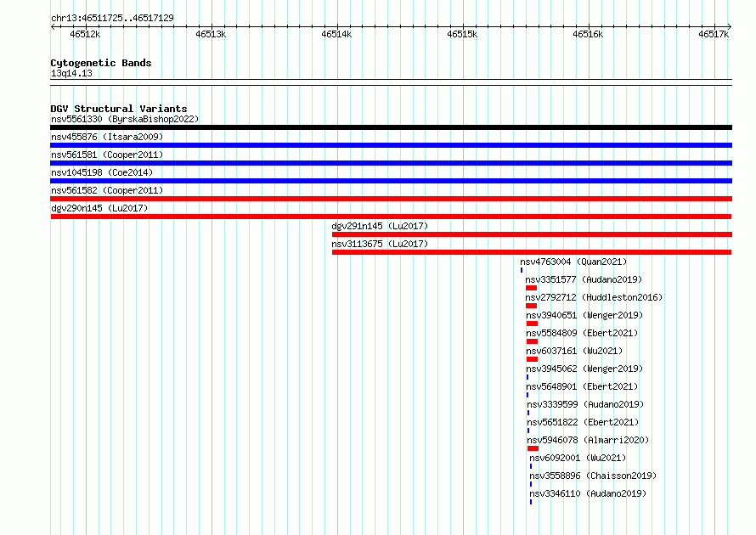Click the 46516k ruler tick label

(x=588, y=34)
